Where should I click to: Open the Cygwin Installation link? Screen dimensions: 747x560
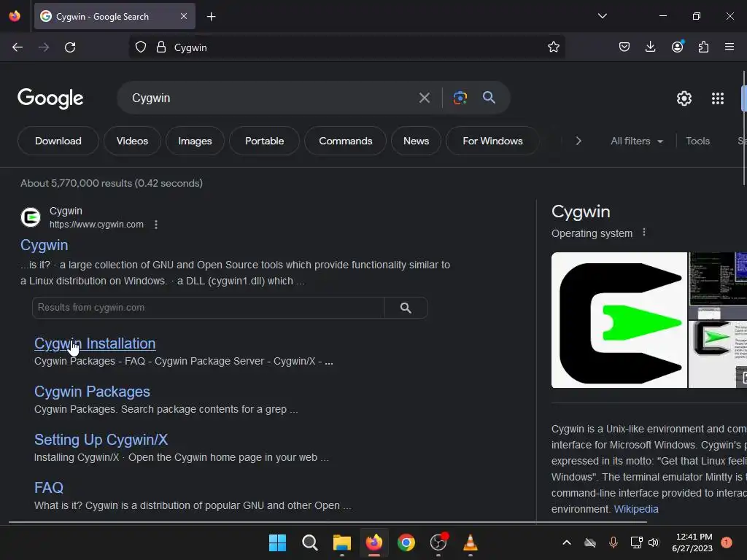click(95, 343)
